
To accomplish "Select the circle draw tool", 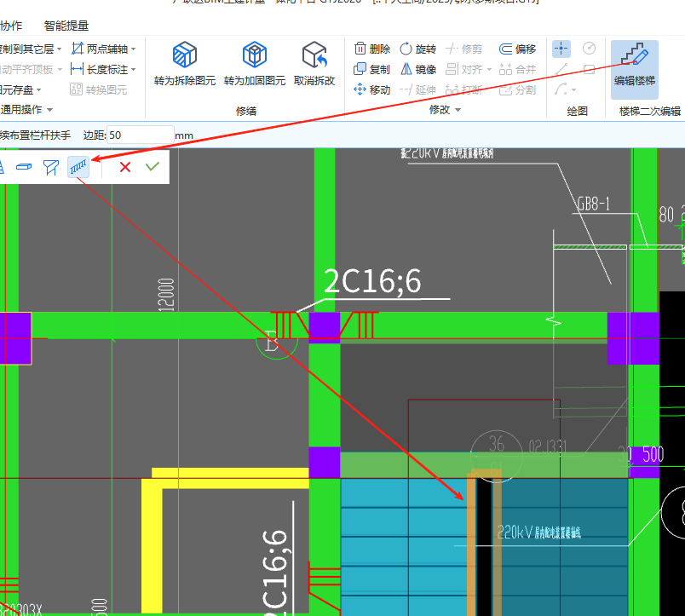I will pyautogui.click(x=589, y=48).
